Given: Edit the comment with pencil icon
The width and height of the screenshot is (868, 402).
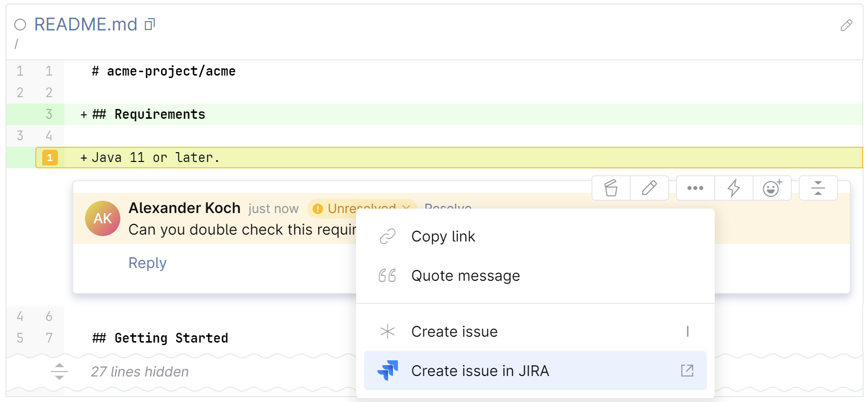Looking at the screenshot, I should (649, 188).
